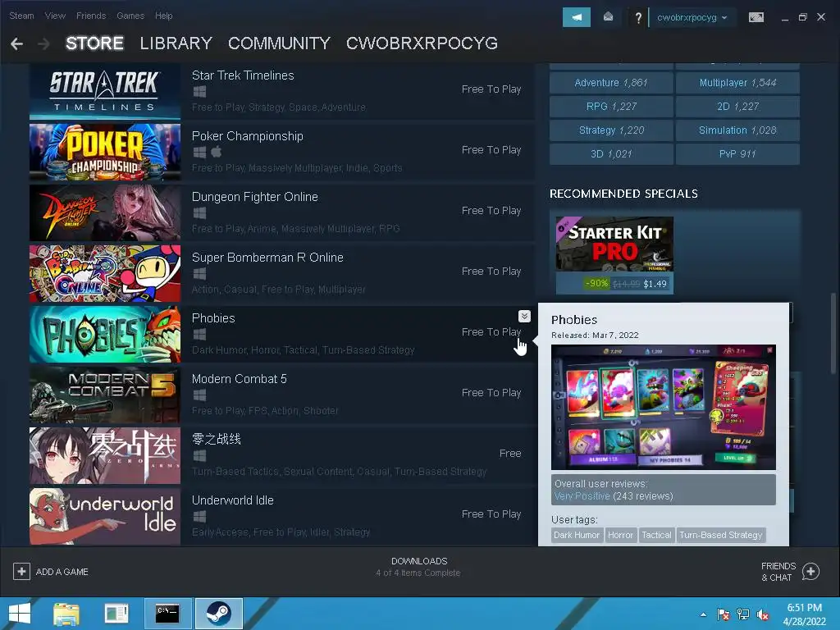Screen dimensions: 840x630
Task: Click the Steam taskbar icon
Action: (x=218, y=614)
